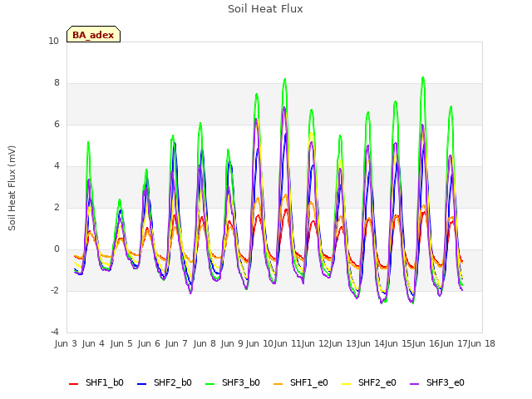
Task: Click the x-axis label Jun 6
Action: (x=149, y=343)
